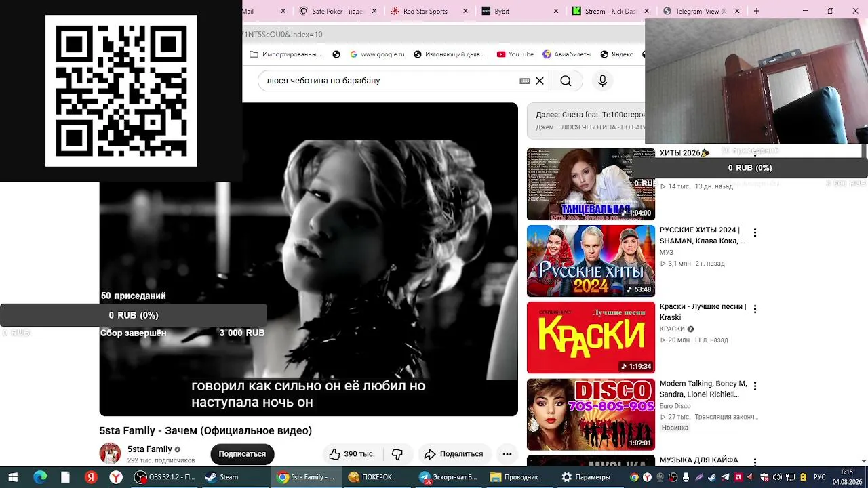
Task: Clear the YouTube search field
Action: click(x=540, y=81)
